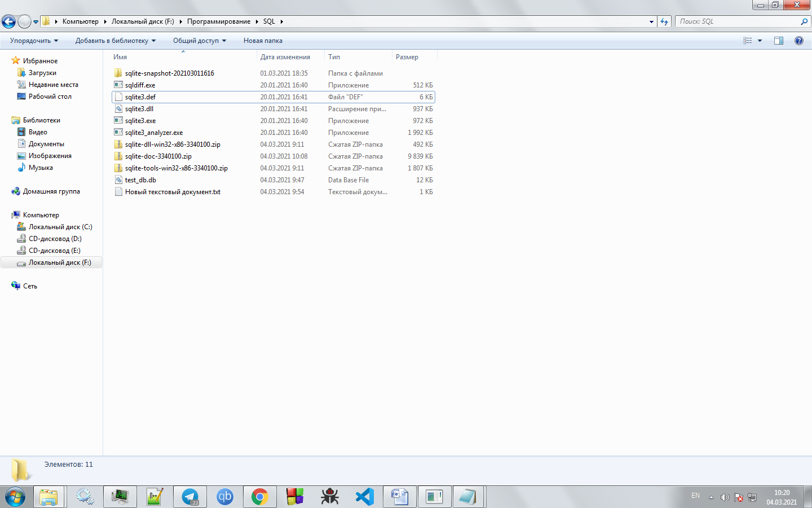Open the Общий доступ dropdown

pyautogui.click(x=200, y=41)
